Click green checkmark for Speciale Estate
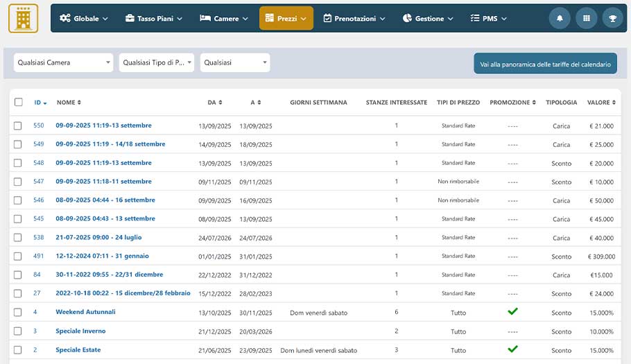 point(512,349)
